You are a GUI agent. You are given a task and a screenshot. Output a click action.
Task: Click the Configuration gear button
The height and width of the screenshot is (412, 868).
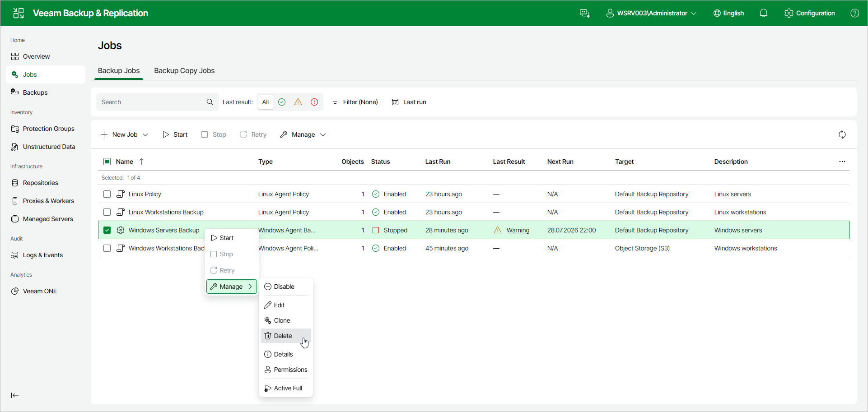point(810,13)
